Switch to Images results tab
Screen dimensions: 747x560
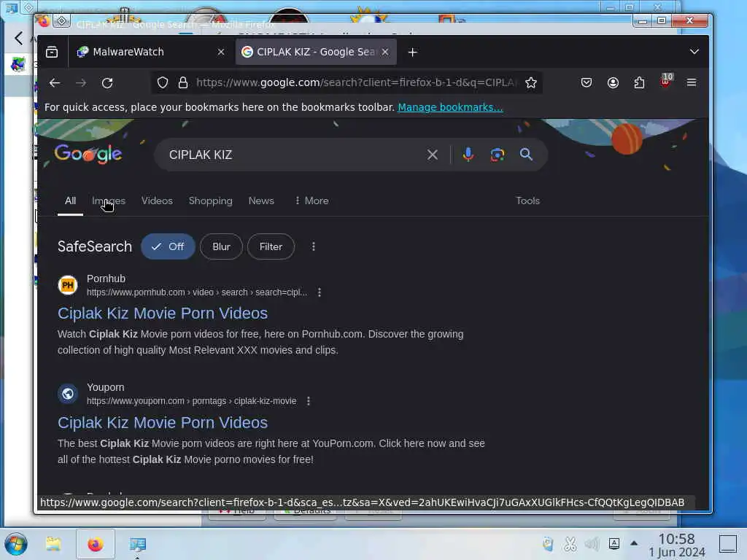109,201
